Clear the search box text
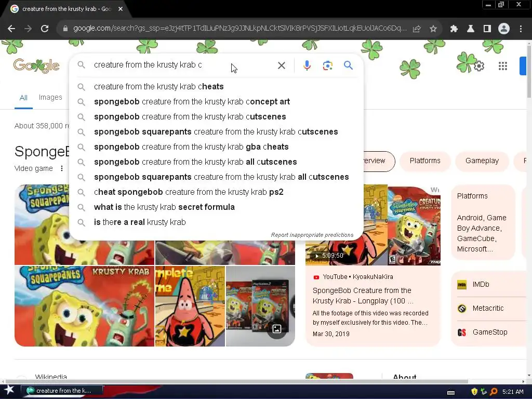Screen dimensions: 532x399 [x=281, y=65]
